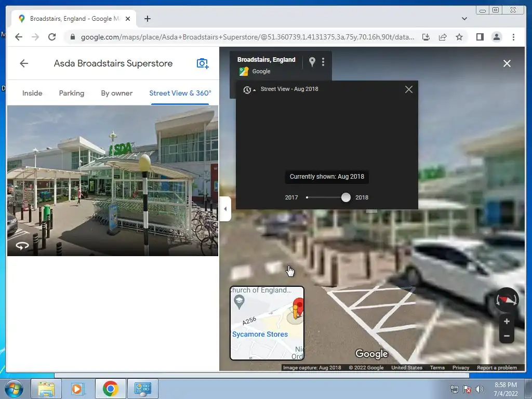Click the install/download page icon in address bar

[426, 37]
